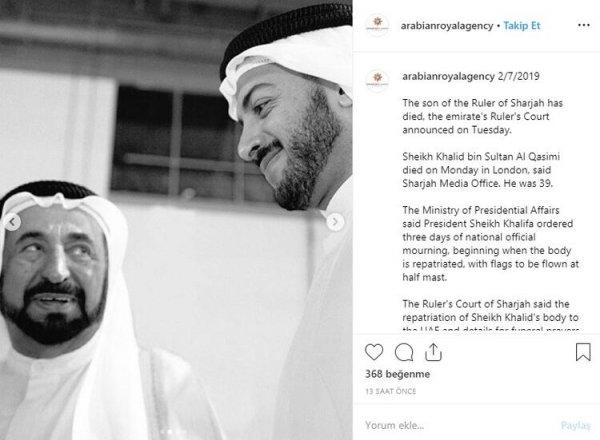The height and width of the screenshot is (440, 600).
Task: Focus the Yorum ekle comment field
Action: coord(450,424)
